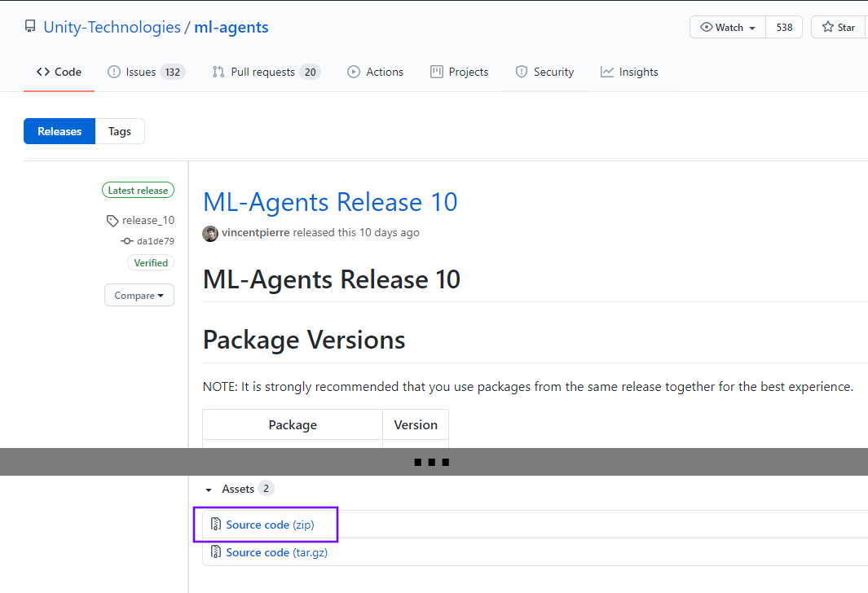
Task: Open the ml-agents repository link
Action: click(231, 27)
